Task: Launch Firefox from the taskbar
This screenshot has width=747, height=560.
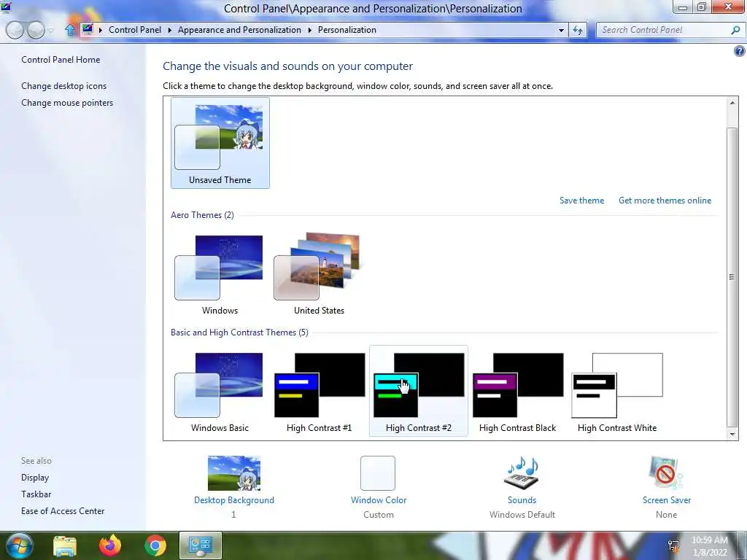Action: pyautogui.click(x=110, y=545)
